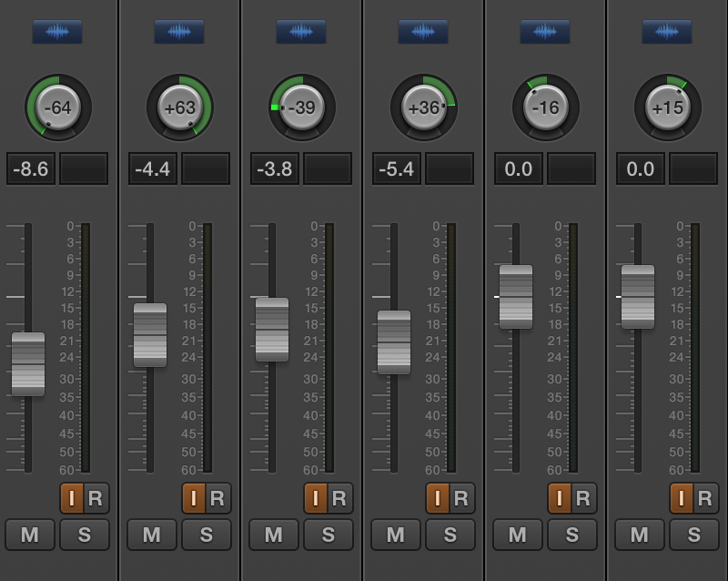
Task: Click the volume field showing -4.4
Action: click(x=153, y=168)
